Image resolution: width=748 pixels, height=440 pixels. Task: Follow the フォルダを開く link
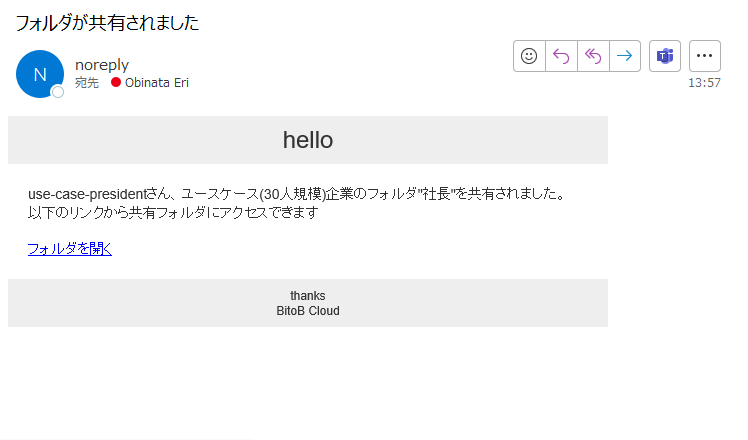pos(70,249)
